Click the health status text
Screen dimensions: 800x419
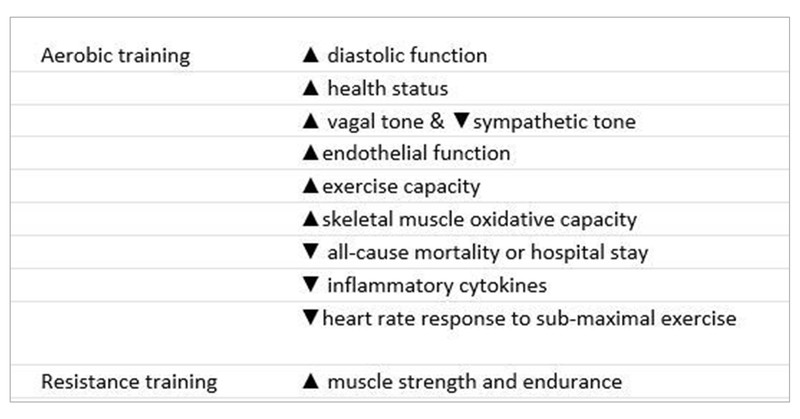click(x=387, y=89)
